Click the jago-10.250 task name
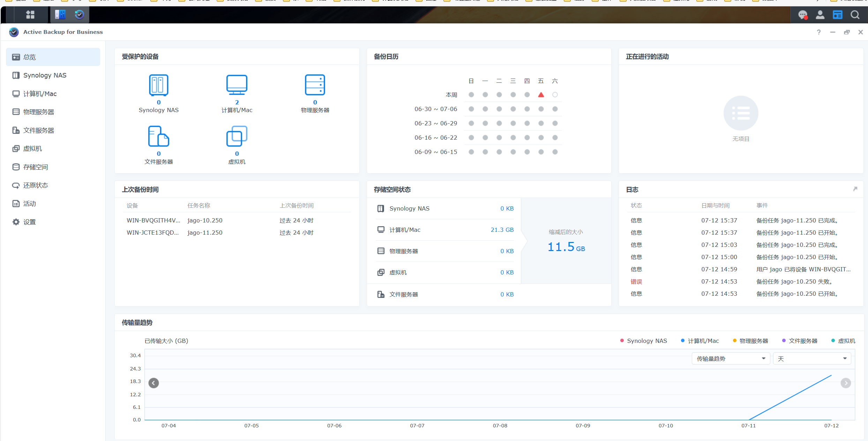The image size is (868, 441). 205,220
